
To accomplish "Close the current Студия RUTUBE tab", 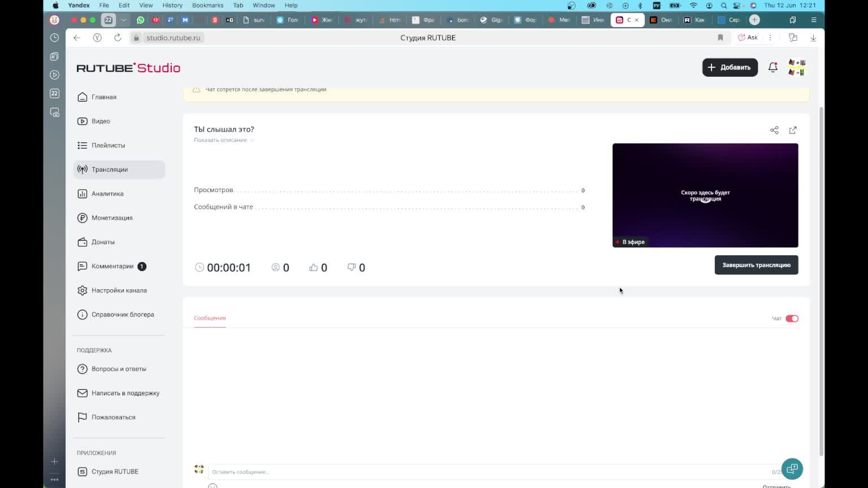I will point(636,20).
